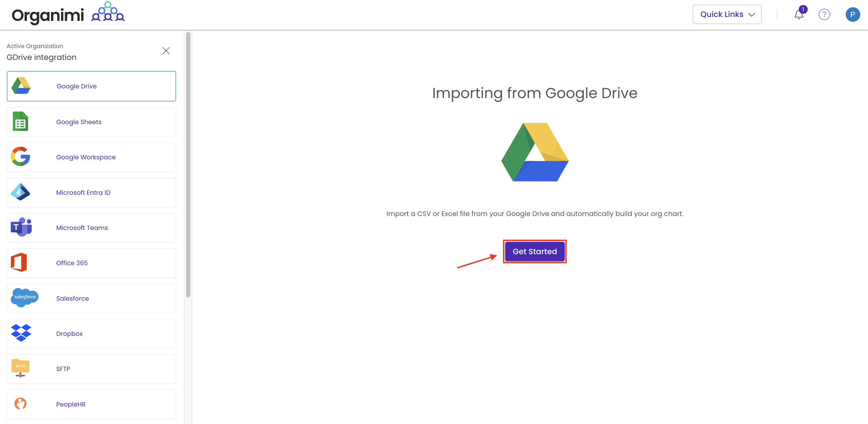Open the help question mark icon
The height and width of the screenshot is (424, 868).
point(824,15)
